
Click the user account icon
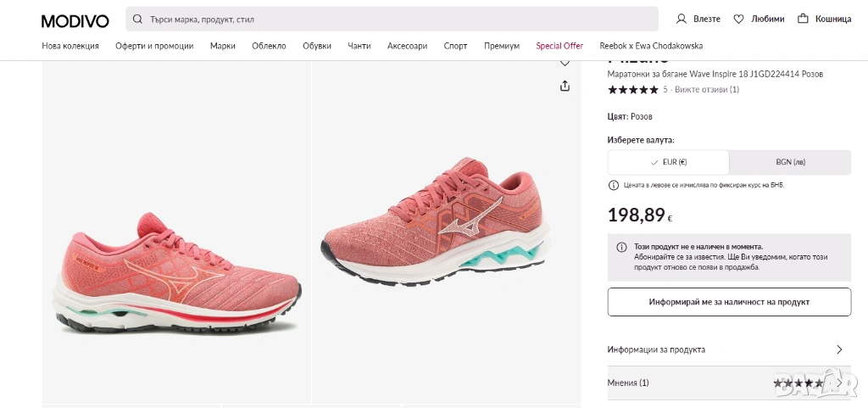[682, 19]
